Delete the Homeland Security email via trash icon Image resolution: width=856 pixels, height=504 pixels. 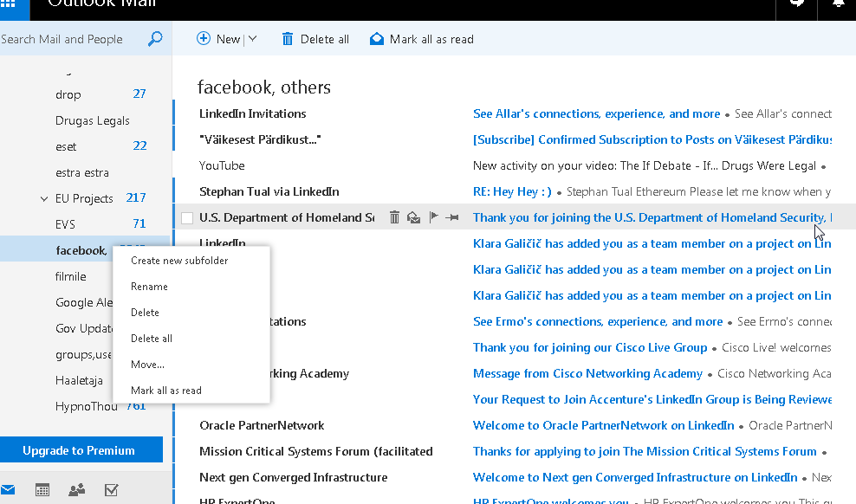click(x=394, y=217)
